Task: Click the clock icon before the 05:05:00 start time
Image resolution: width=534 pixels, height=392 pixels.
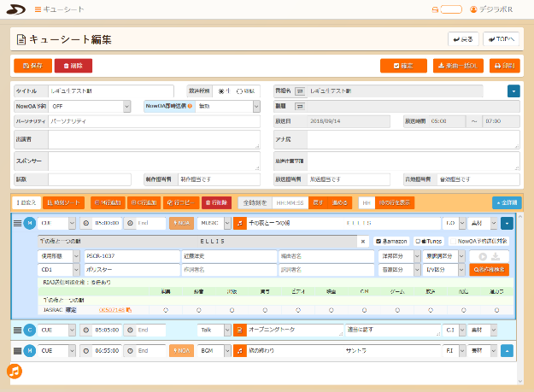Action: click(85, 329)
